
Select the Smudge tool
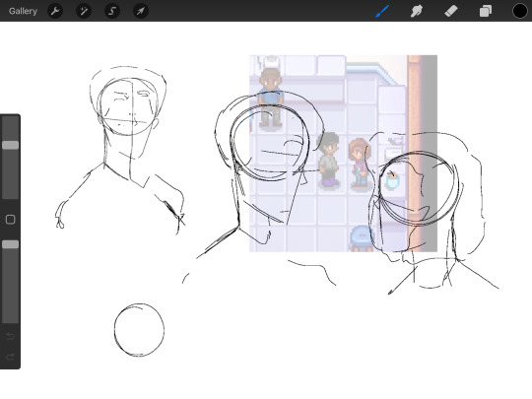click(x=417, y=11)
